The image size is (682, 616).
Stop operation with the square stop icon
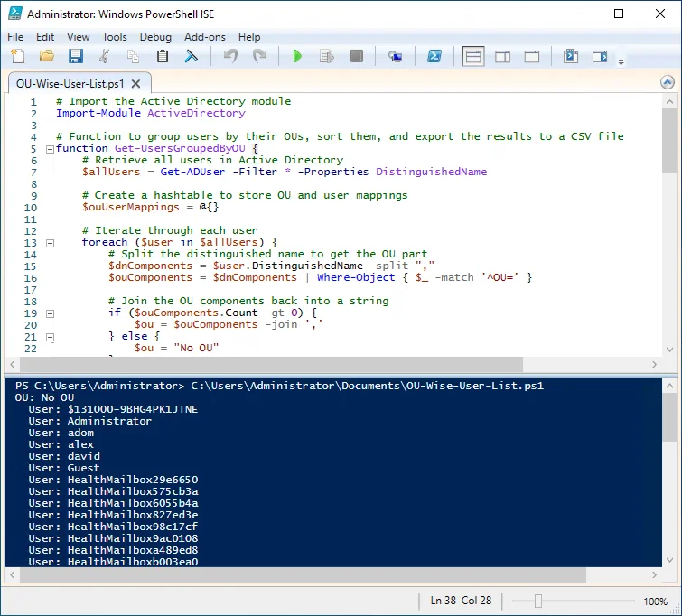pyautogui.click(x=356, y=56)
